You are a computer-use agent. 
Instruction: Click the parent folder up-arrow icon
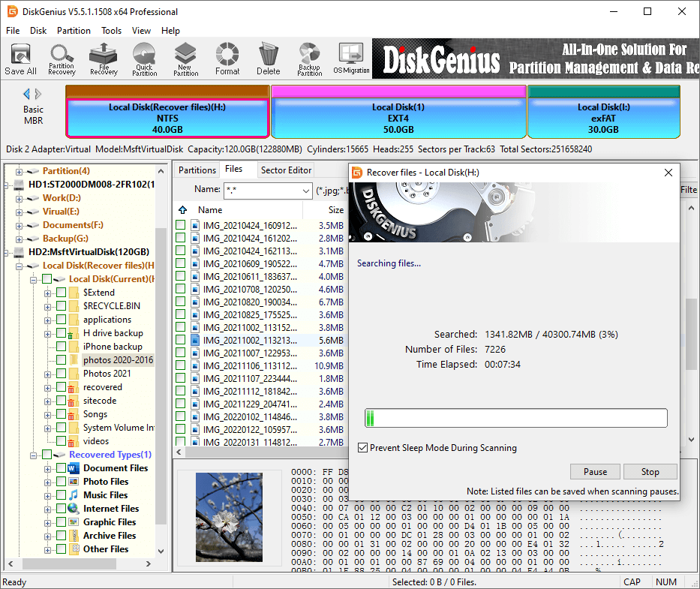tap(182, 210)
